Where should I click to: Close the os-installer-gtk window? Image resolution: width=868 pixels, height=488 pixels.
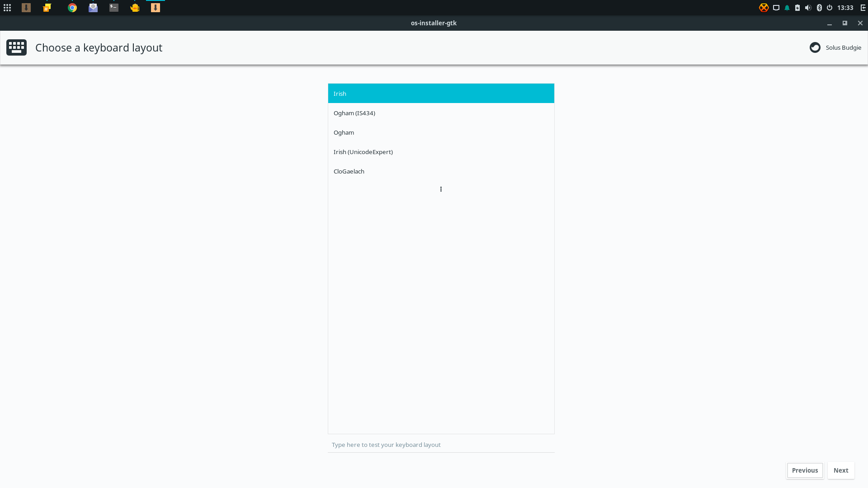pos(860,23)
